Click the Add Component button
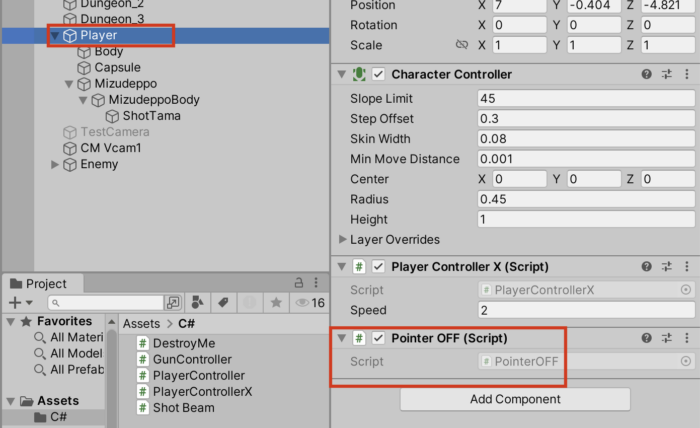 click(515, 399)
